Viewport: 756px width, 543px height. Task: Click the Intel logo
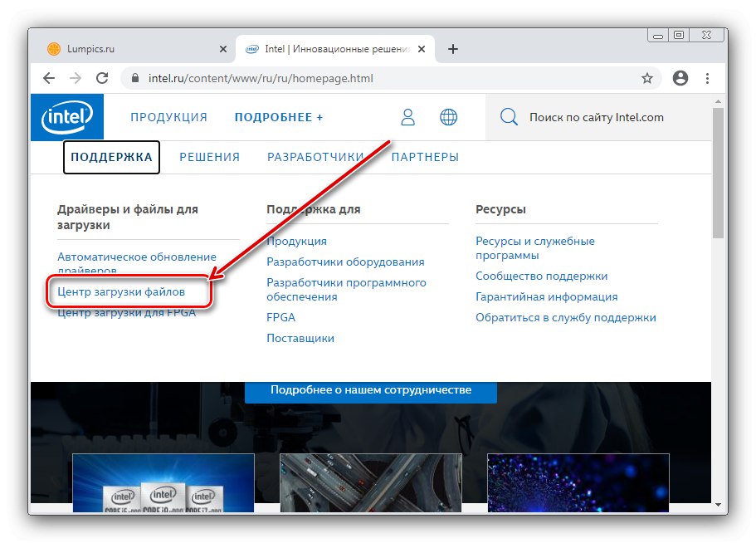tap(67, 117)
